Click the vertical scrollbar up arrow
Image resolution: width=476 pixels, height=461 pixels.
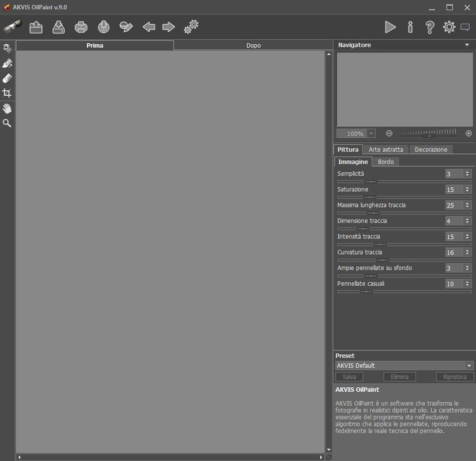pos(329,54)
